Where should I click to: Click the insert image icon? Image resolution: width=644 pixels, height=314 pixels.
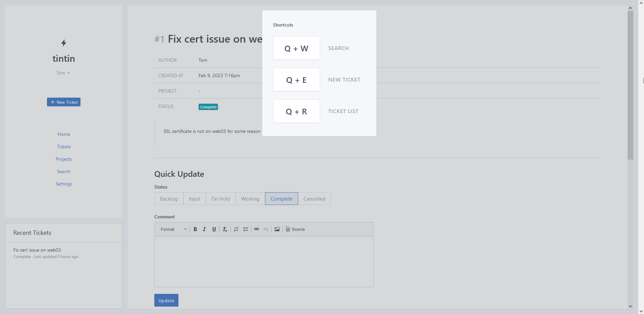point(277,229)
